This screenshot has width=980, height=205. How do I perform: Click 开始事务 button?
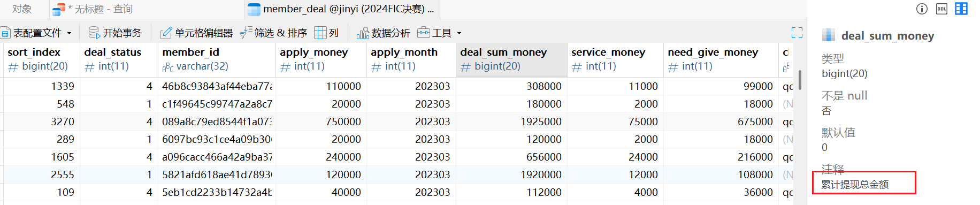tap(115, 33)
